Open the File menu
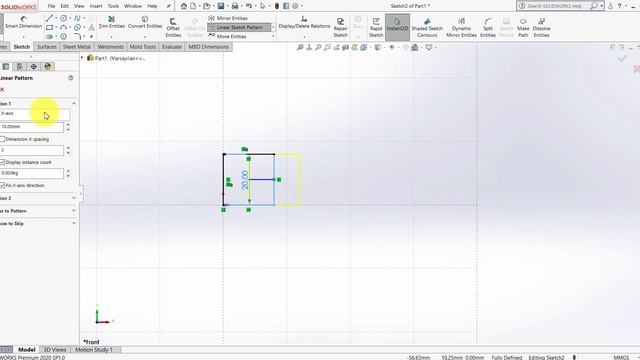 pyautogui.click(x=51, y=6)
